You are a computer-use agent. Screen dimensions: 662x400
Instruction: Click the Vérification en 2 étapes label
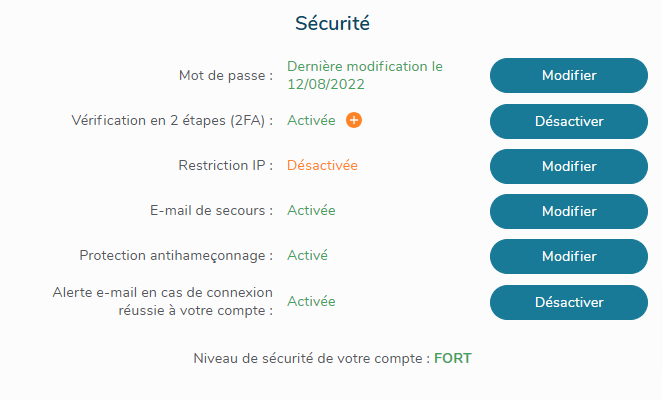(172, 120)
